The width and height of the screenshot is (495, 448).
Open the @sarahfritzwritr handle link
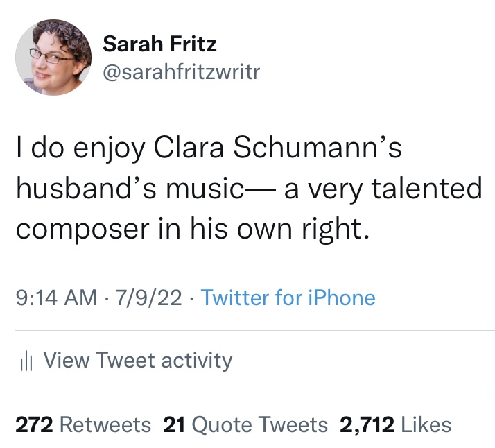[181, 71]
